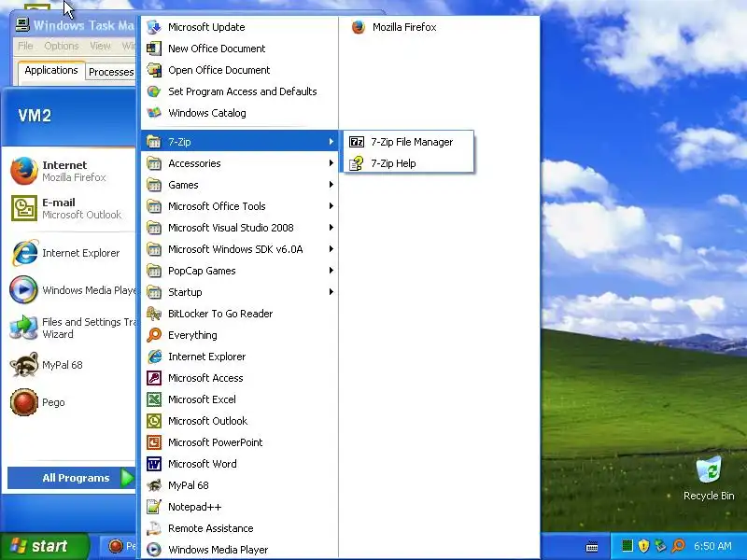Switch to Applications tab in Task Manager

click(51, 71)
